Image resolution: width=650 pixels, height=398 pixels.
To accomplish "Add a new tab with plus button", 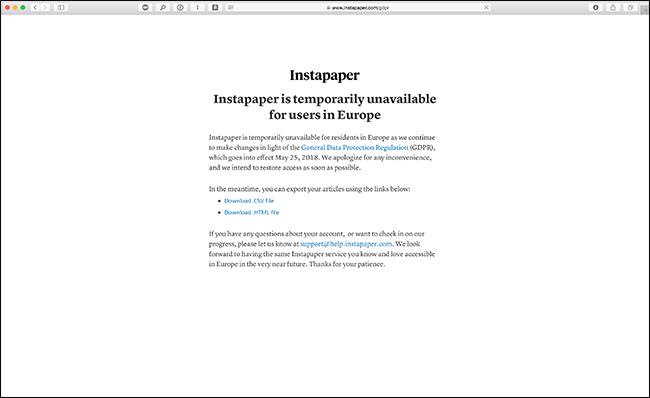I will (x=645, y=10).
